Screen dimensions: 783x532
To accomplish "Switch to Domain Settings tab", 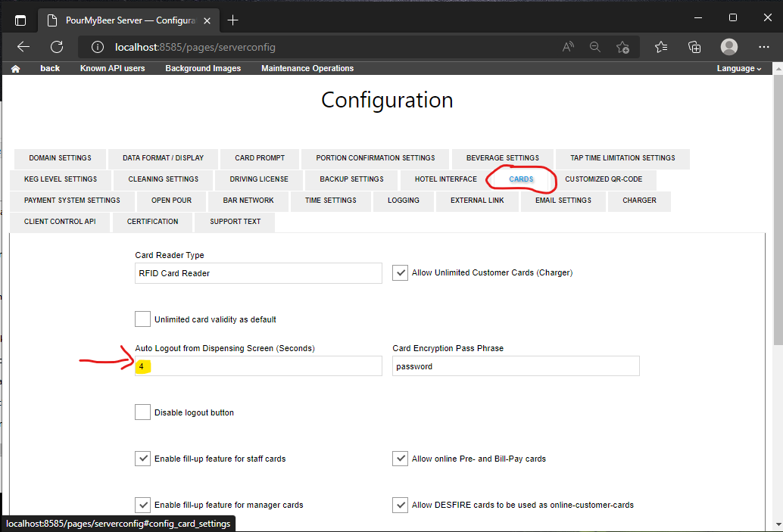I will point(60,158).
